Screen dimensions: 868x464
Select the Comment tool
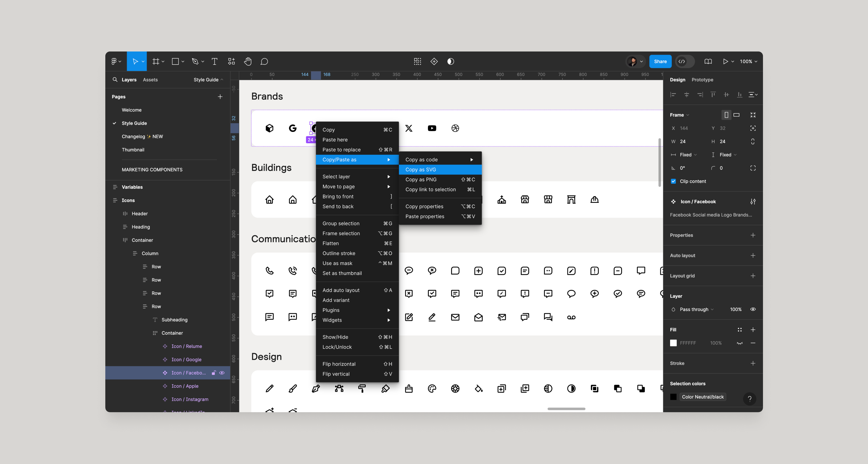(264, 61)
